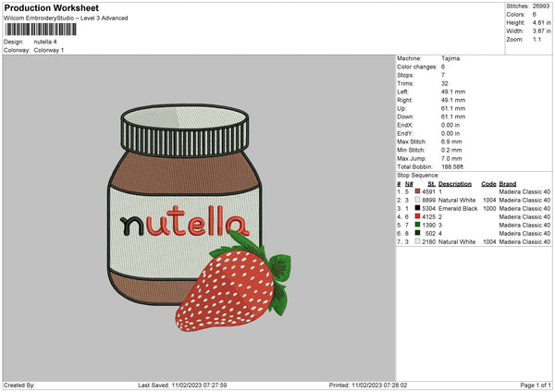This screenshot has width=555, height=392.
Task: Click the 'Stop Sequence:' heading
Action: pos(418,175)
